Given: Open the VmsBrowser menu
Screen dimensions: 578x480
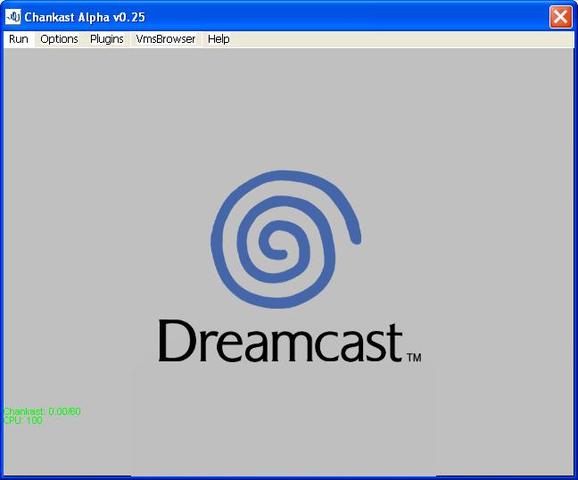Looking at the screenshot, I should 166,39.
